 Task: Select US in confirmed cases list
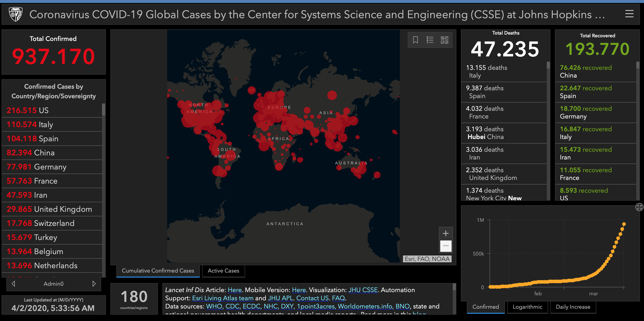(x=52, y=110)
